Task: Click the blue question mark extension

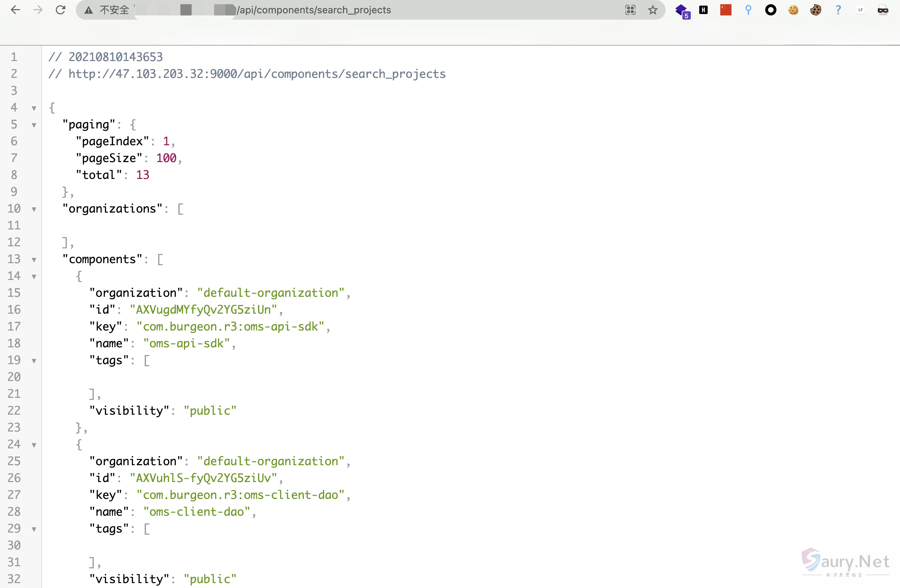Action: pyautogui.click(x=838, y=10)
